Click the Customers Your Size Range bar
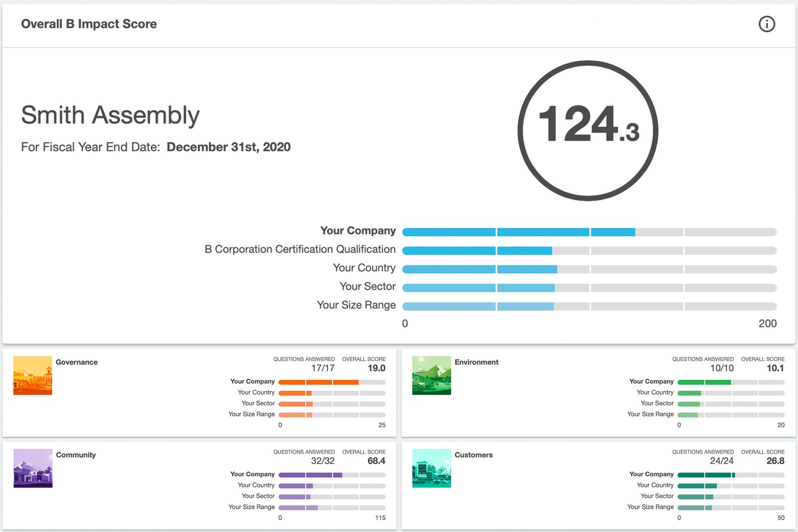Image resolution: width=798 pixels, height=532 pixels. pos(731,507)
